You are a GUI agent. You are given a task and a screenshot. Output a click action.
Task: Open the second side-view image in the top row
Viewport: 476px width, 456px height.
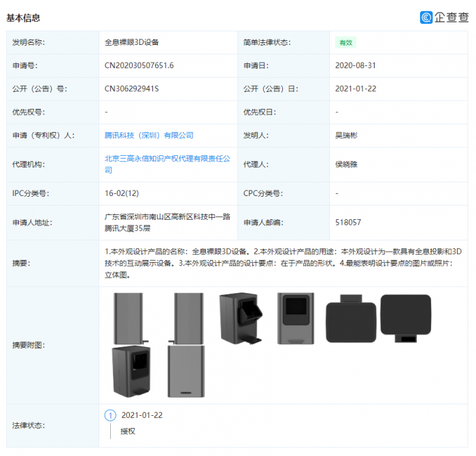187,318
